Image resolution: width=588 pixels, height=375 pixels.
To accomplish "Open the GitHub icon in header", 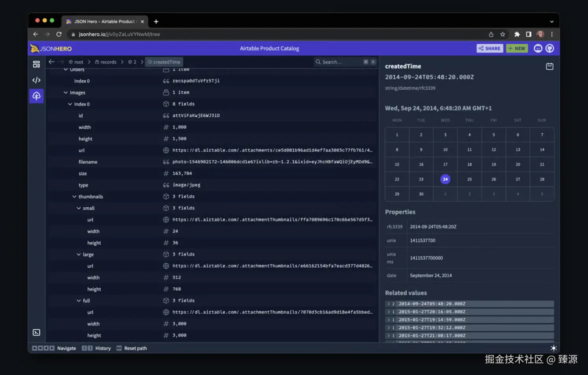I will pos(550,48).
